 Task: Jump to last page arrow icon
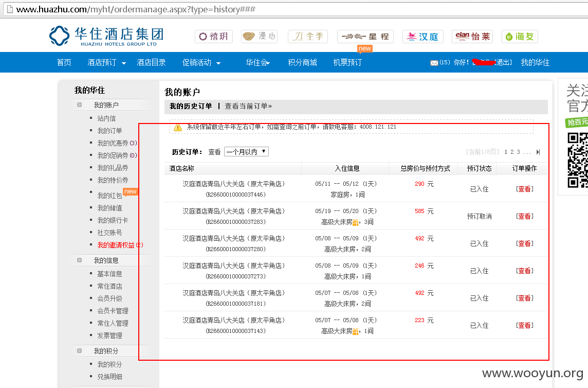point(538,152)
